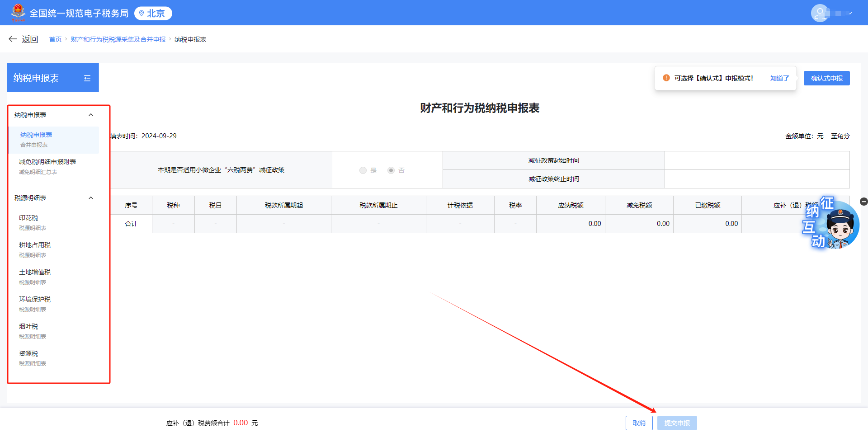The image size is (868, 437).
Task: Toggle the sidebar list icon beside 纳税申报表
Action: [x=87, y=78]
